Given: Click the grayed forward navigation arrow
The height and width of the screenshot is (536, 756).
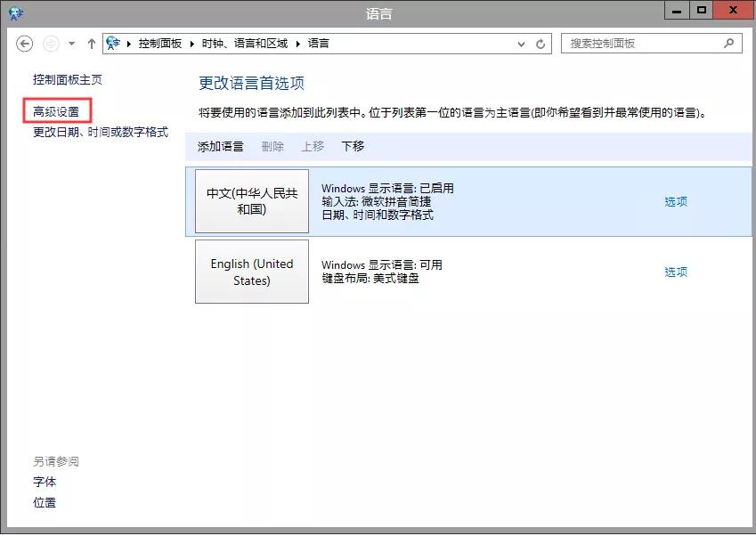Looking at the screenshot, I should pos(51,43).
